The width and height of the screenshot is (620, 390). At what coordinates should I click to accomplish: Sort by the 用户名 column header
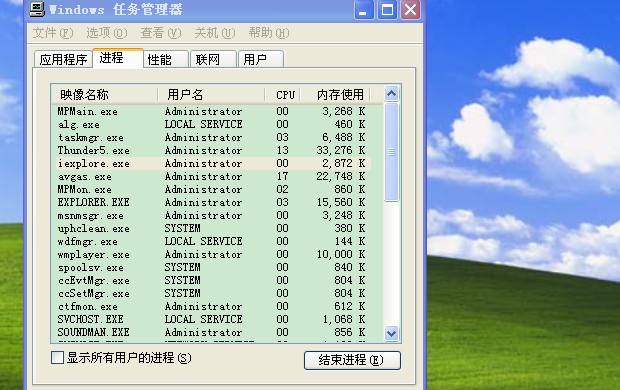(x=211, y=95)
